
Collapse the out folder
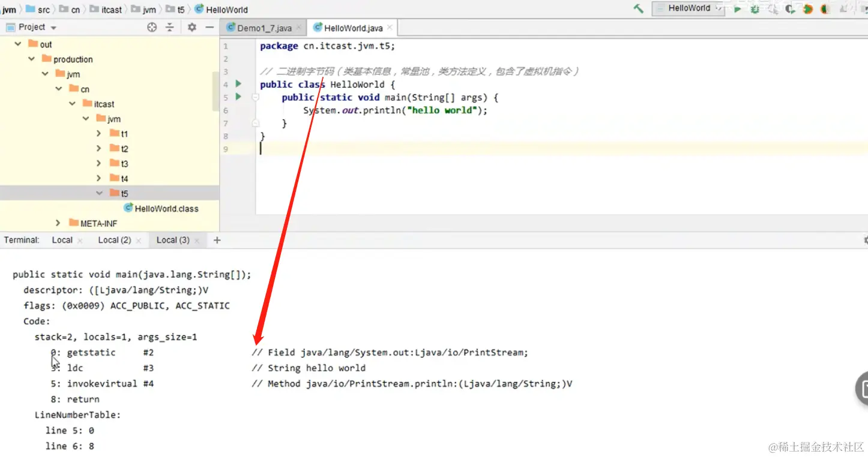[18, 44]
